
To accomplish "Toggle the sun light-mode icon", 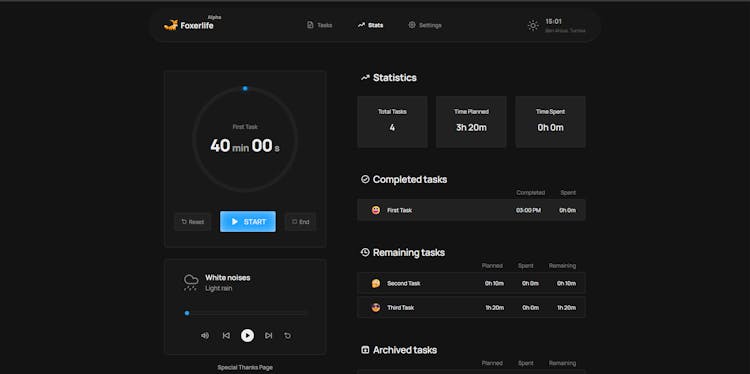I will (x=533, y=26).
